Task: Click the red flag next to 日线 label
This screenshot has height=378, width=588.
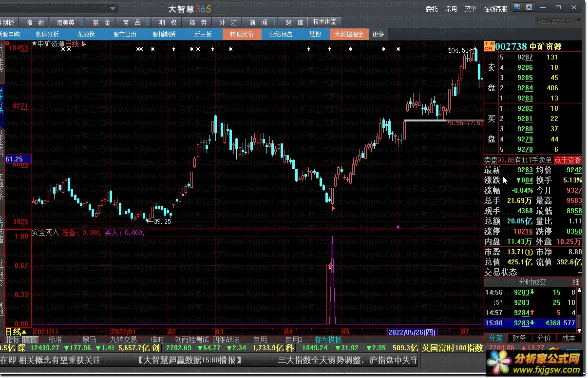Action: 84,44
